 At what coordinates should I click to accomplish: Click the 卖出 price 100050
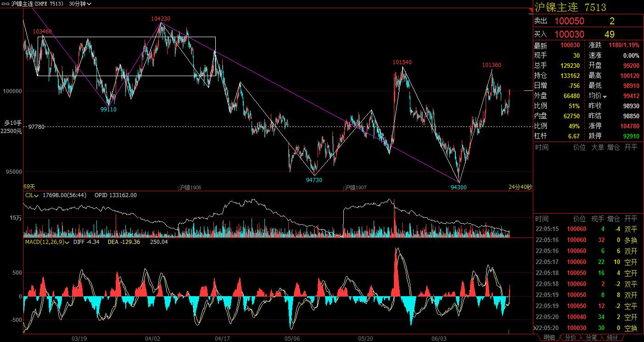[x=569, y=21]
